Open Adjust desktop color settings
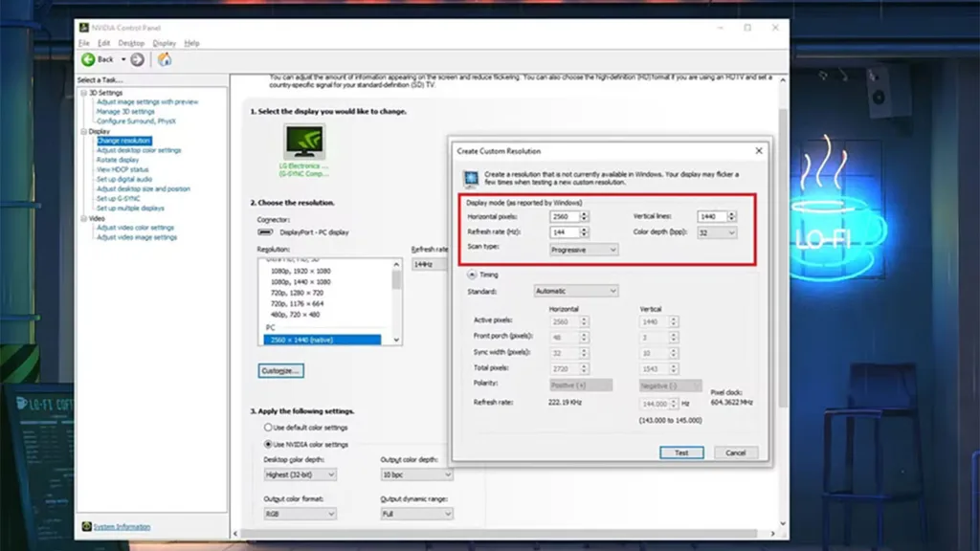The image size is (980, 551). (139, 150)
